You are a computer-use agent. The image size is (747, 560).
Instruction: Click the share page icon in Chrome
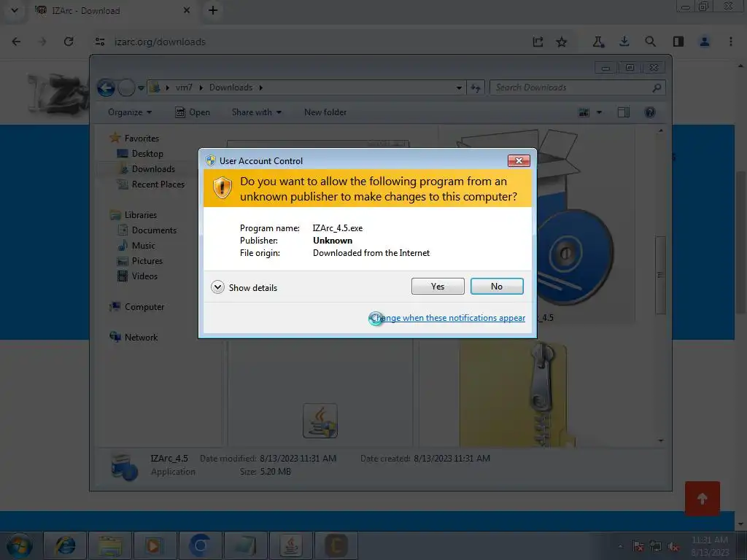pos(538,42)
